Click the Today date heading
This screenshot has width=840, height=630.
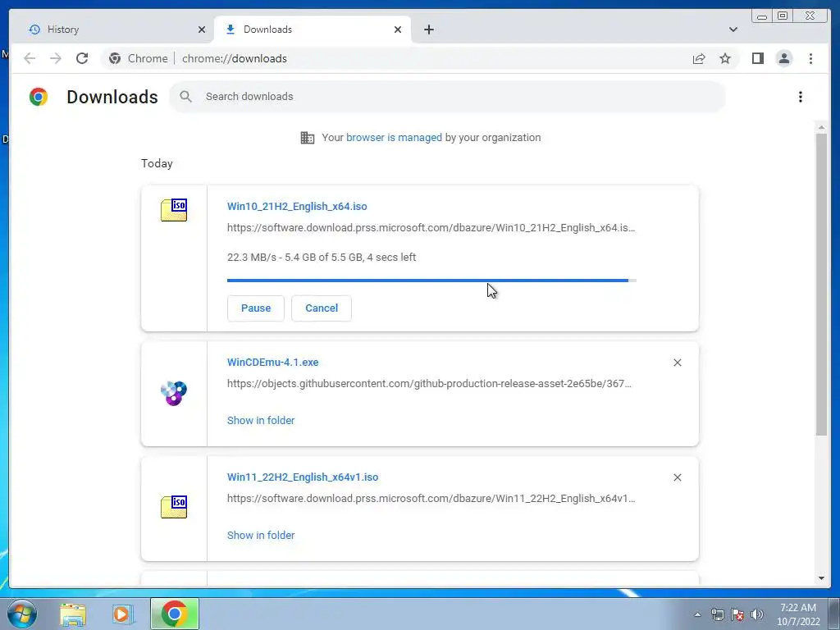[157, 163]
